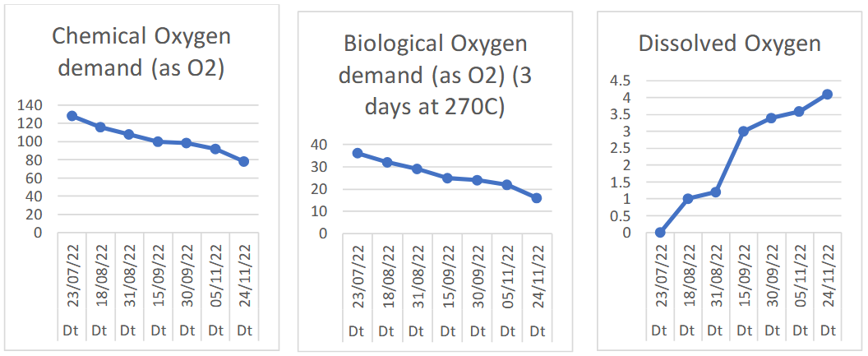Select first data point in Chemical Oxygen chart
868x356 pixels.
(72, 116)
